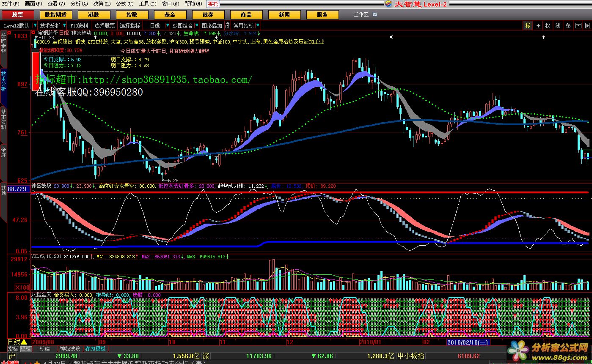Select the 指数 category button
The height and width of the screenshot is (364, 592).
[x=132, y=15]
